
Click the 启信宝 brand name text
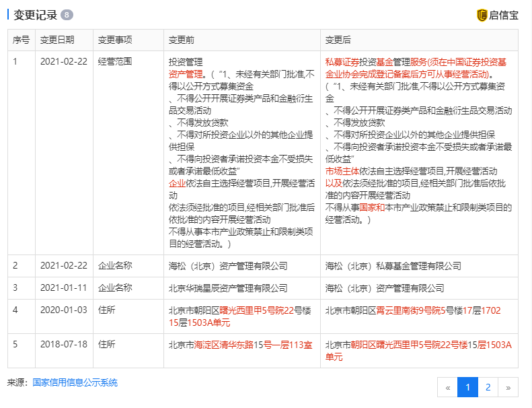point(503,15)
